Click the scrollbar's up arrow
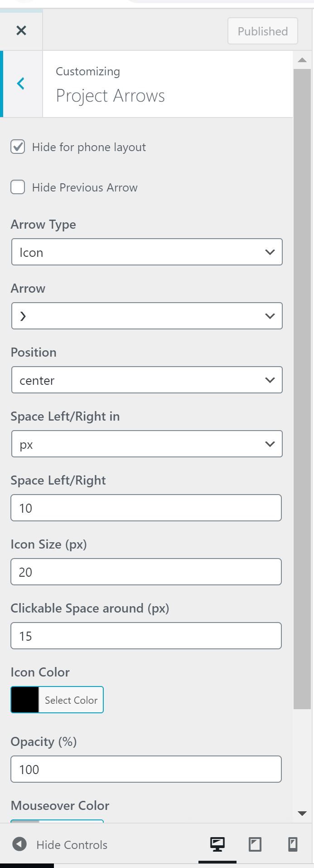The image size is (314, 868). (x=303, y=59)
